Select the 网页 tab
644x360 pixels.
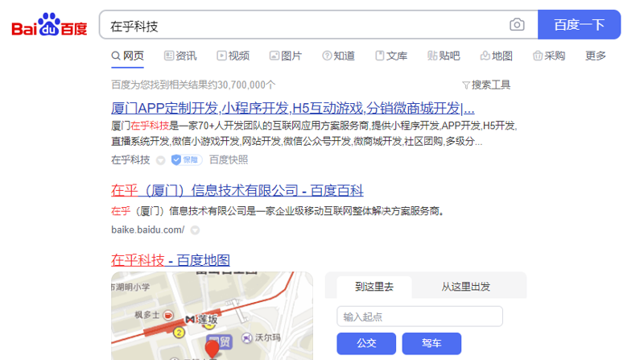(127, 56)
